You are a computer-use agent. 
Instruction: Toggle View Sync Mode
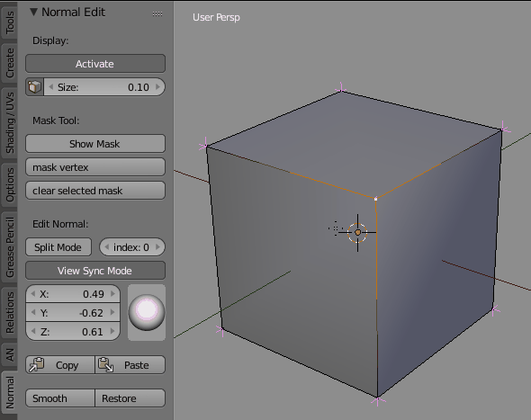click(x=95, y=271)
